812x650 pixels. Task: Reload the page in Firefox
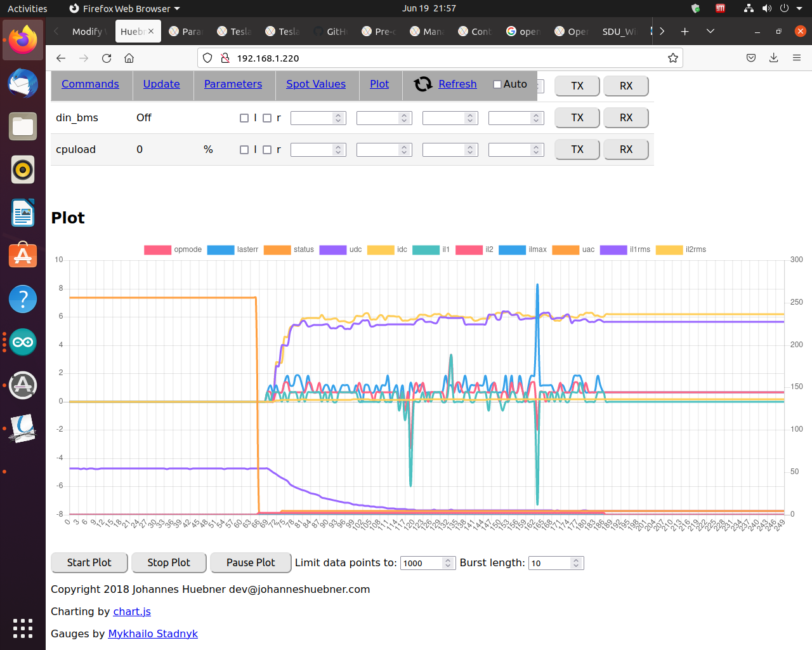point(107,58)
